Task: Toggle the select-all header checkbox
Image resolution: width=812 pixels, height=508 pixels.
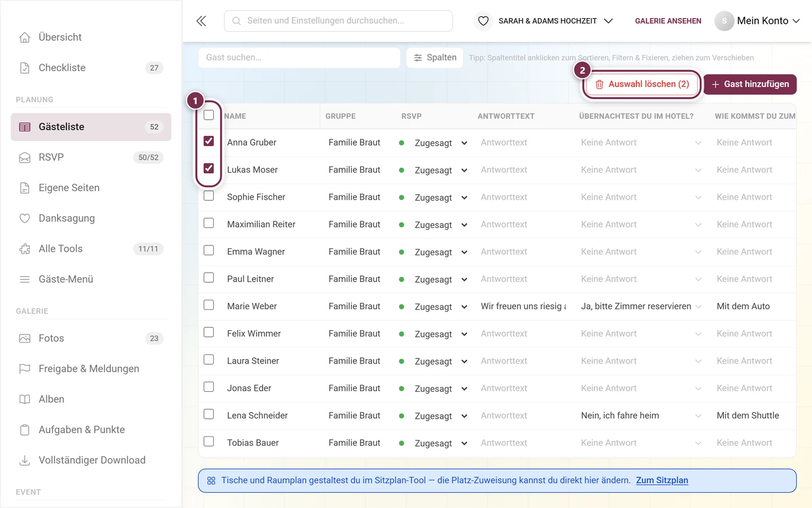Action: pyautogui.click(x=209, y=115)
